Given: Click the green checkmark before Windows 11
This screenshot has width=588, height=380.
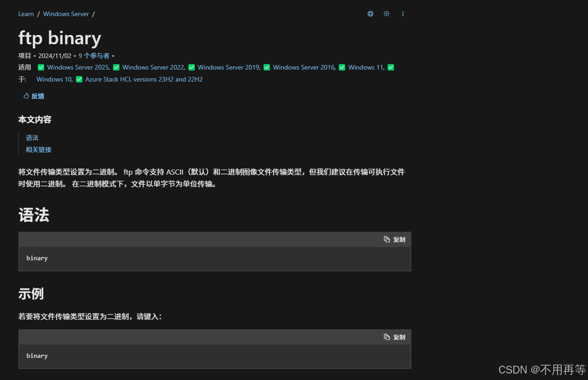Looking at the screenshot, I should click(x=342, y=67).
